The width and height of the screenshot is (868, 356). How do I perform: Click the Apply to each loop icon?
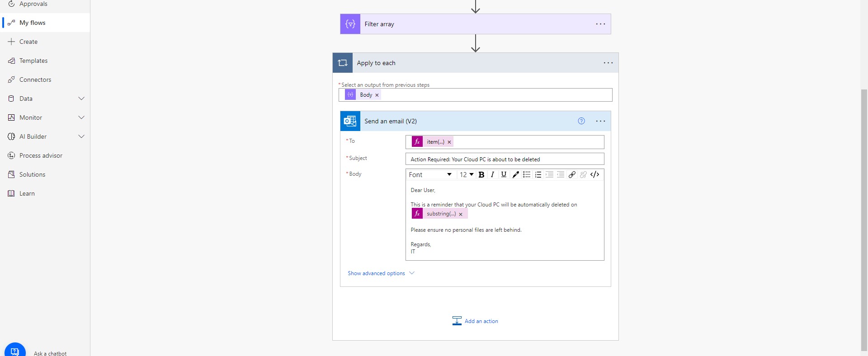(343, 63)
